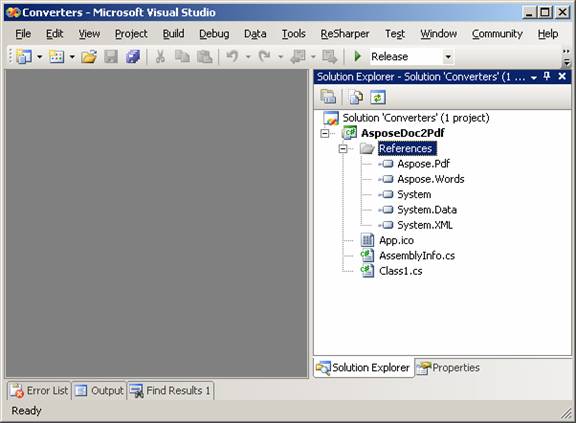
Task: Open the New Project dropdown arrow
Action: point(40,57)
